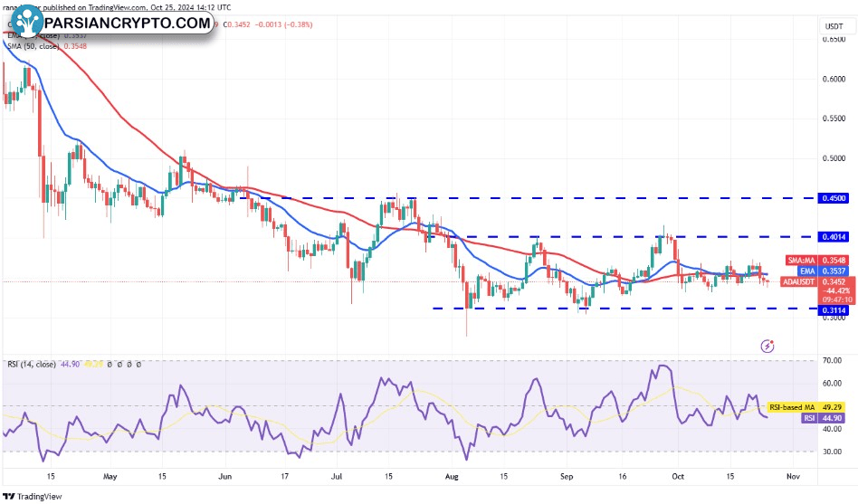Viewport: 858px width, 504px height.
Task: Click the EMA 0.3537 price tag
Action: click(823, 271)
